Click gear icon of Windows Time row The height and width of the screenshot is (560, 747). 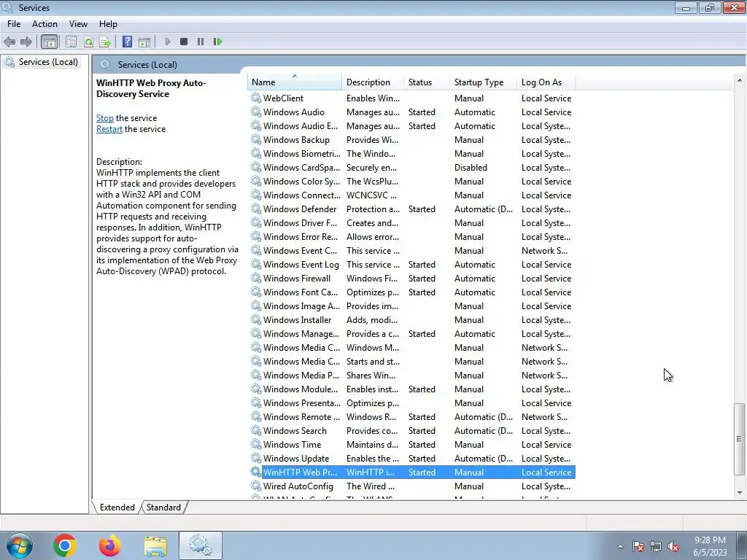[256, 444]
